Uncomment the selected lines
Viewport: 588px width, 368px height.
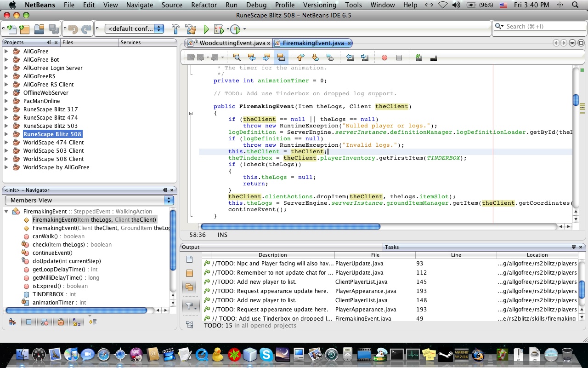pos(433,57)
